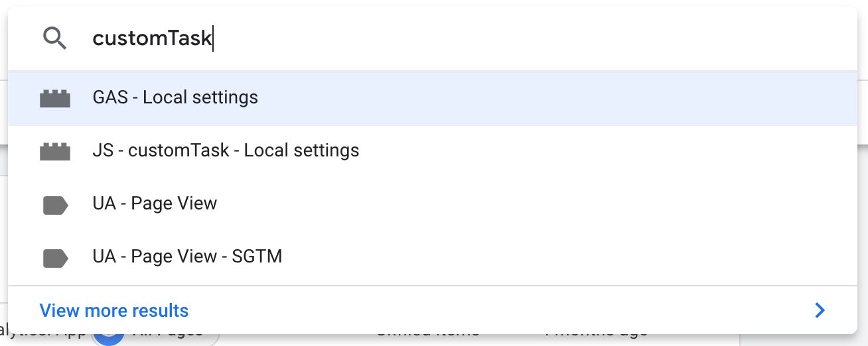Click the tag icon next to UA - Page View

coord(55,205)
